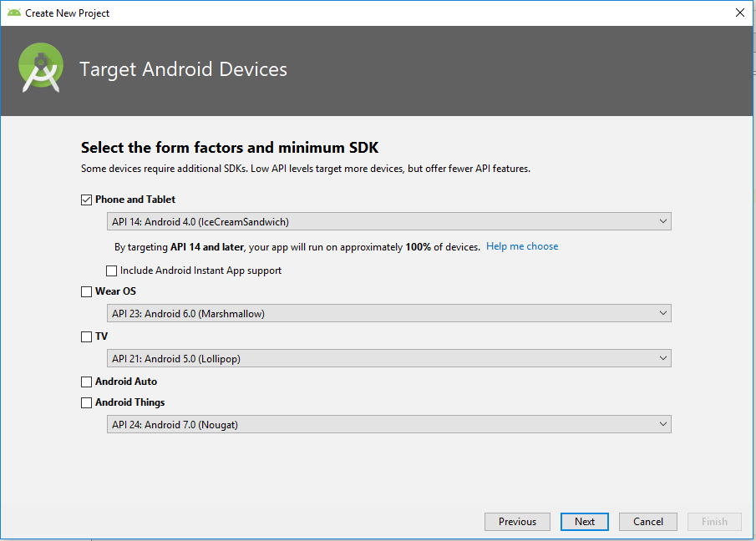Go back with the Previous button

tap(517, 522)
